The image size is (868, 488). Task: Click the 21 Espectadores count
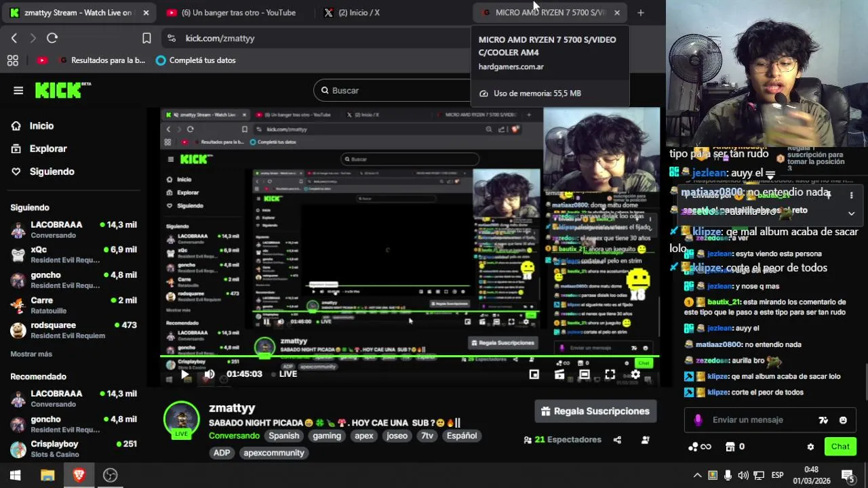coord(562,440)
